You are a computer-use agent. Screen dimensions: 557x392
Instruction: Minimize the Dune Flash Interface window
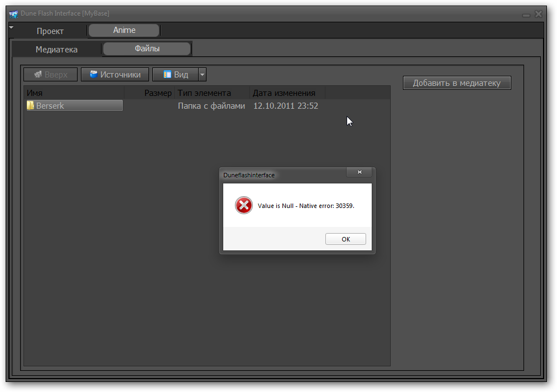526,14
